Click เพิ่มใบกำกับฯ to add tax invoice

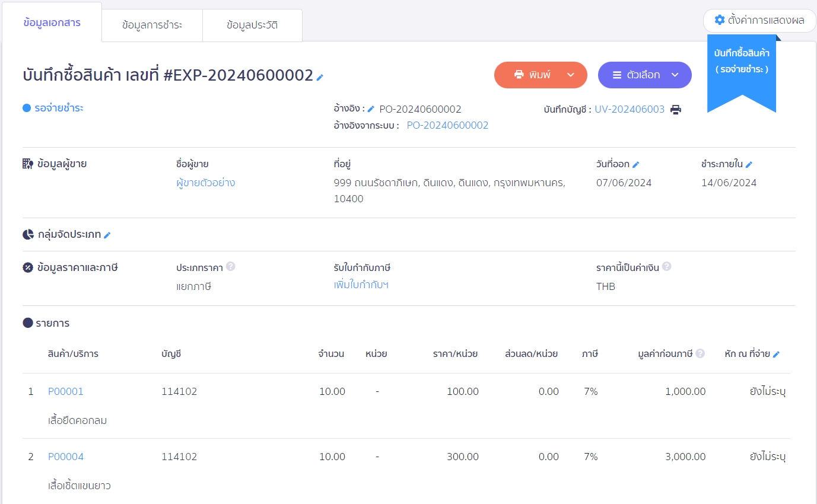coord(361,285)
